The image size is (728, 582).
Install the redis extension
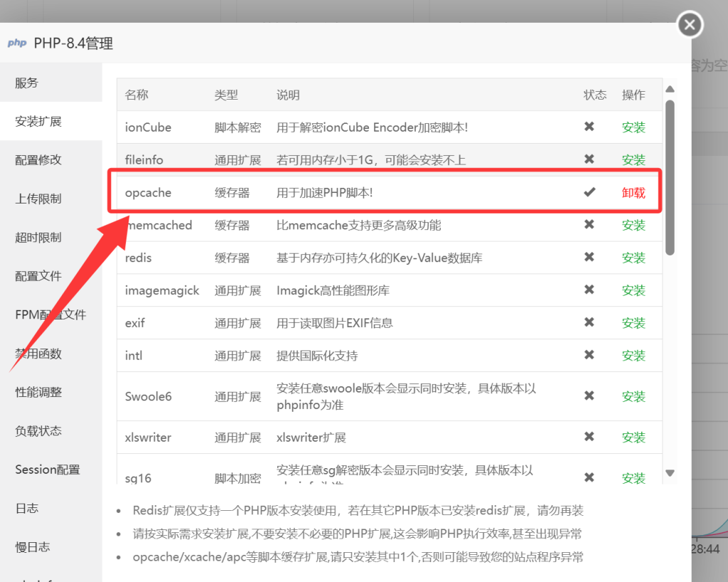coord(633,258)
